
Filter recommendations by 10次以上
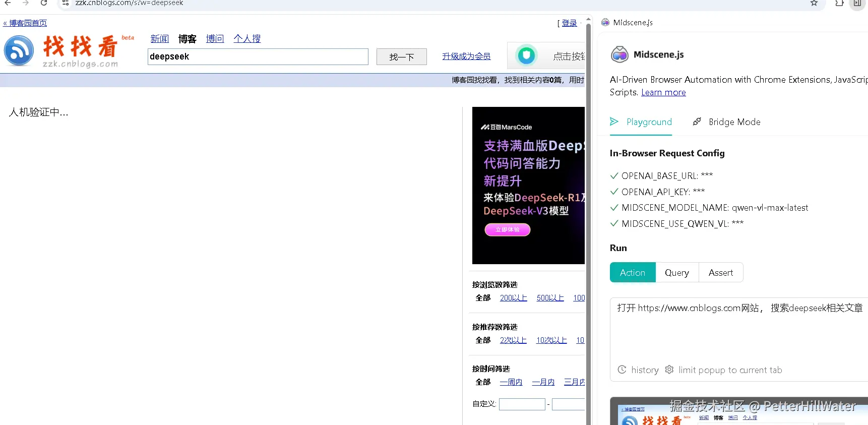tap(551, 340)
